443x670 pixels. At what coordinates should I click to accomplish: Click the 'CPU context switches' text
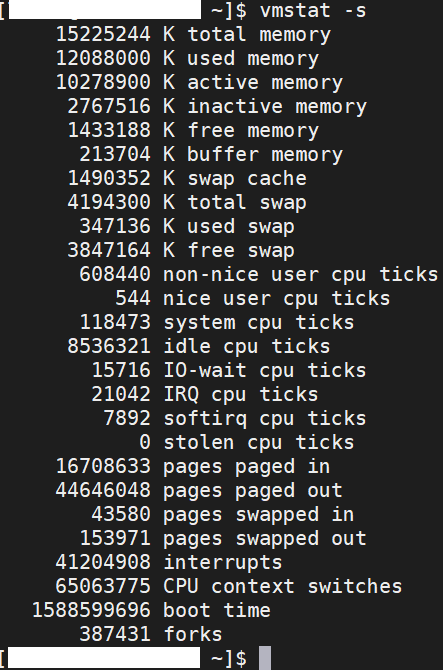[x=283, y=586]
